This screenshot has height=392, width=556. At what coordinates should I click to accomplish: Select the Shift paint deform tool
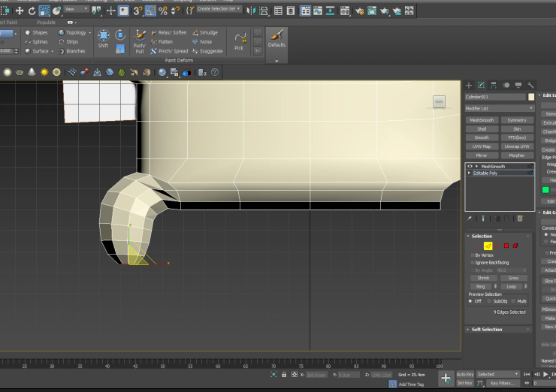[x=103, y=39]
